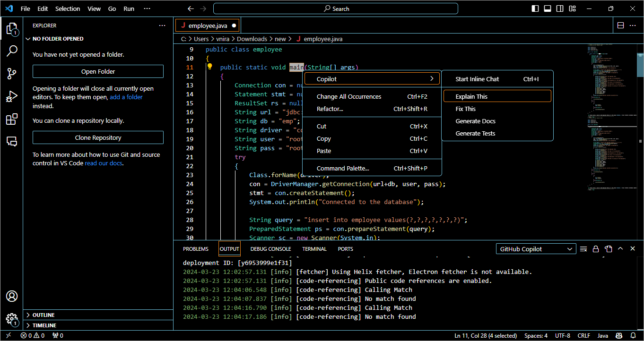Open the Extensions view in activity bar
Screen dimensions: 644x341
11,119
